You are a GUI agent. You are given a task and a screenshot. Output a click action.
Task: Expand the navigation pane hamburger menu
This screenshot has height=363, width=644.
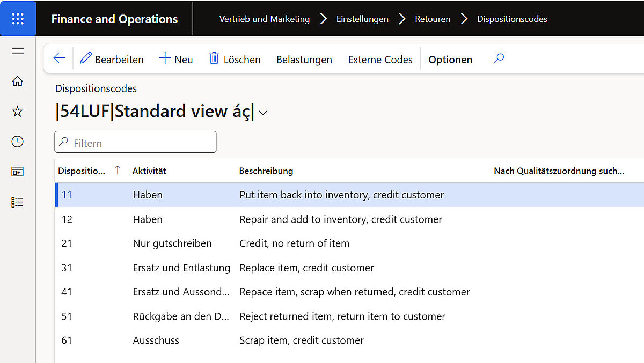(18, 51)
